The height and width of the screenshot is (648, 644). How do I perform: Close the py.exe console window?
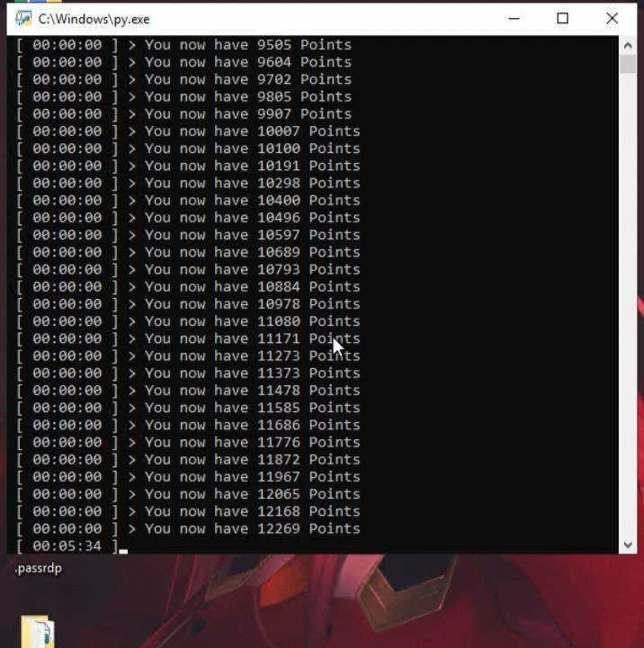tap(612, 19)
